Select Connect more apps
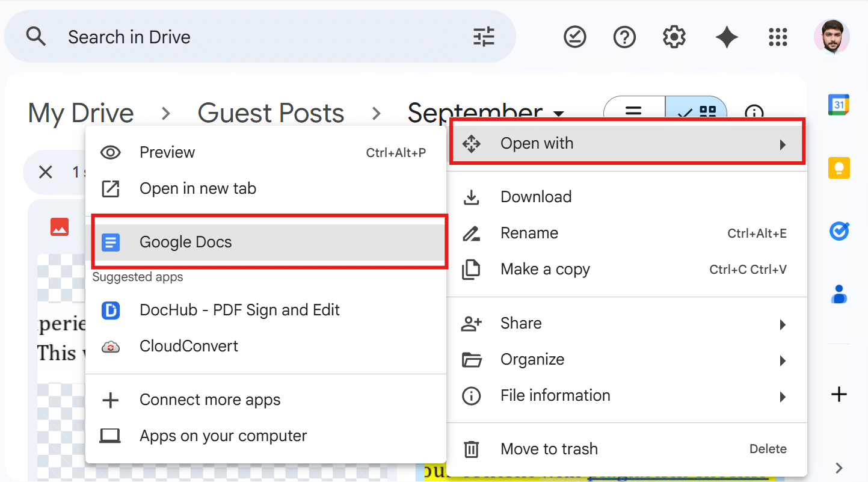Screen dimensions: 868x482 (266, 400)
